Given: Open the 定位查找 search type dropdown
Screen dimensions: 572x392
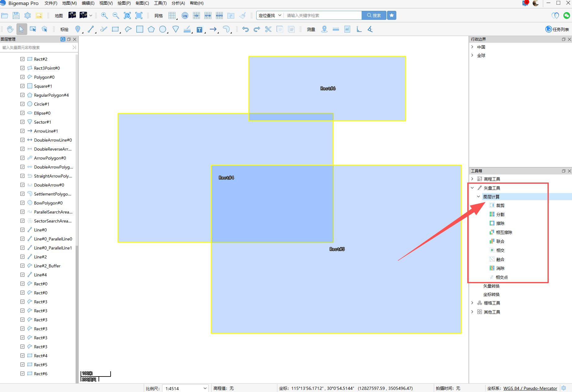Looking at the screenshot, I should (x=270, y=15).
